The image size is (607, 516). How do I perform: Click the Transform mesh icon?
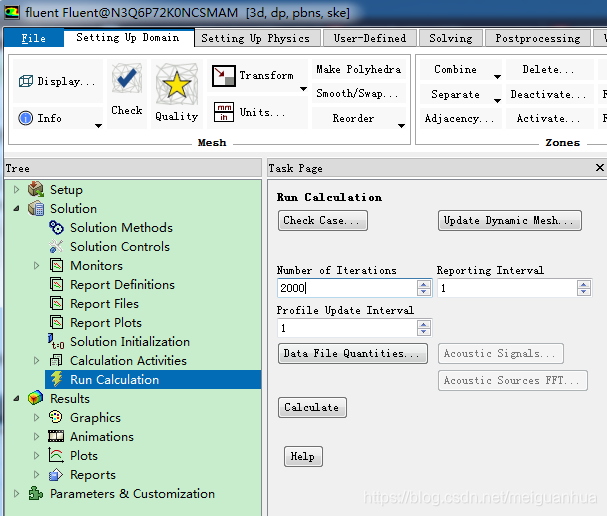point(224,76)
